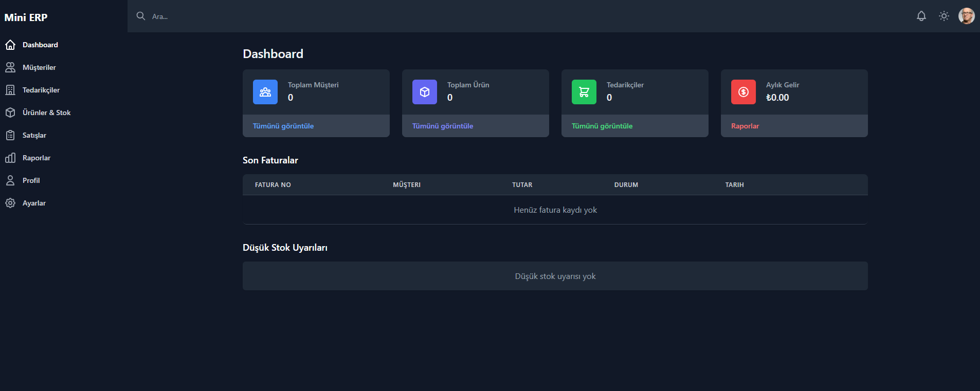The width and height of the screenshot is (980, 391).
Task: Click the Tedarikçiler building icon
Action: (x=10, y=90)
